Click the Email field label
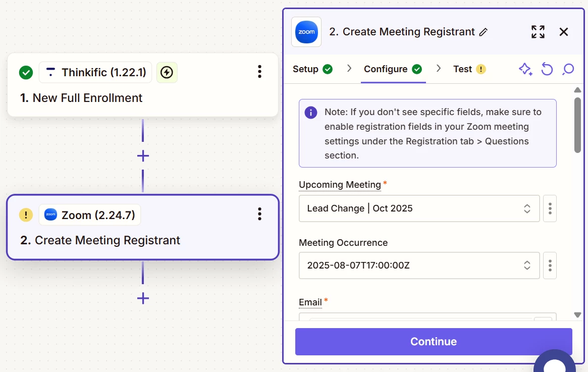The width and height of the screenshot is (588, 372). (x=310, y=302)
